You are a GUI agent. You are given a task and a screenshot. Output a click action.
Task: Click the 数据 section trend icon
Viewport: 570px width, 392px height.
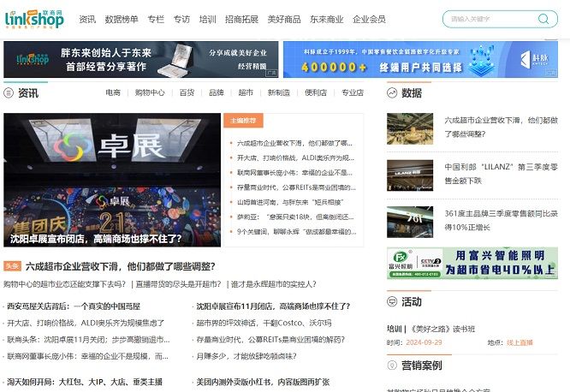click(392, 93)
